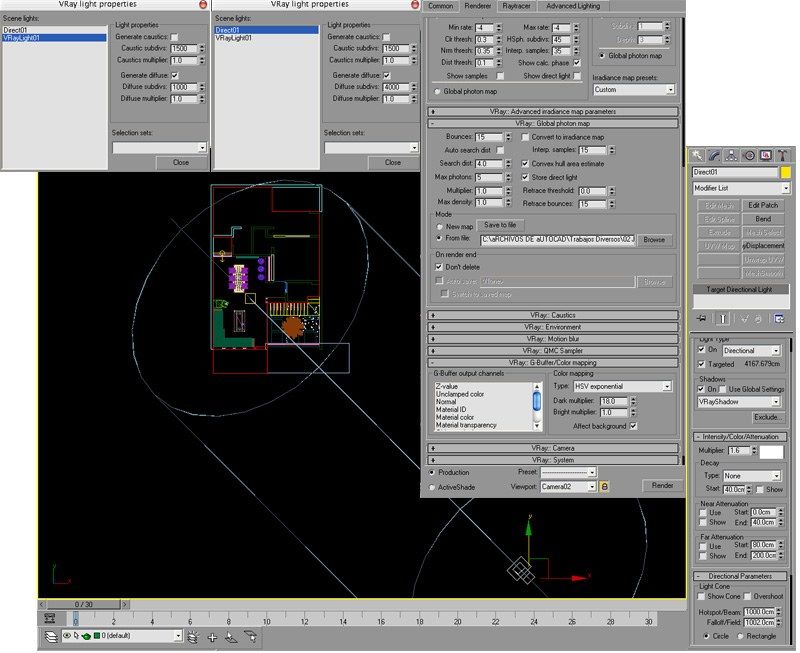The image size is (800, 653).
Task: Toggle Generate diffuse in right light window
Action: tap(387, 76)
